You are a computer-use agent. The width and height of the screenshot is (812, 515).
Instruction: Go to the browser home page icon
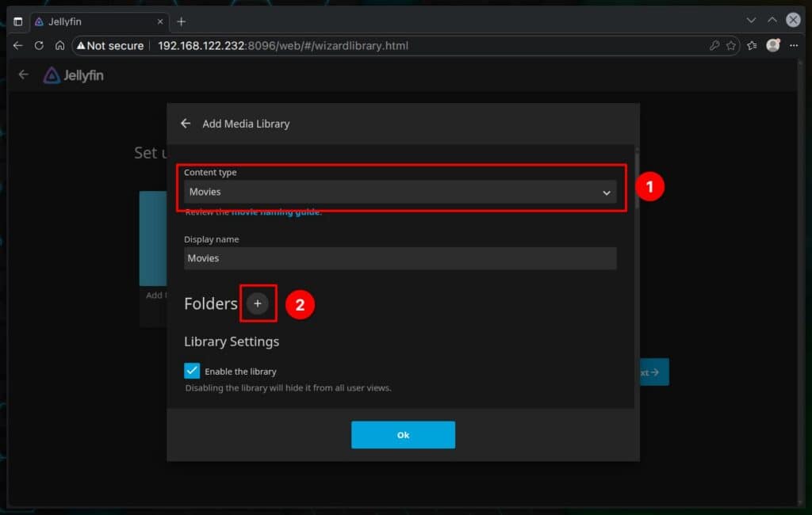coord(59,46)
